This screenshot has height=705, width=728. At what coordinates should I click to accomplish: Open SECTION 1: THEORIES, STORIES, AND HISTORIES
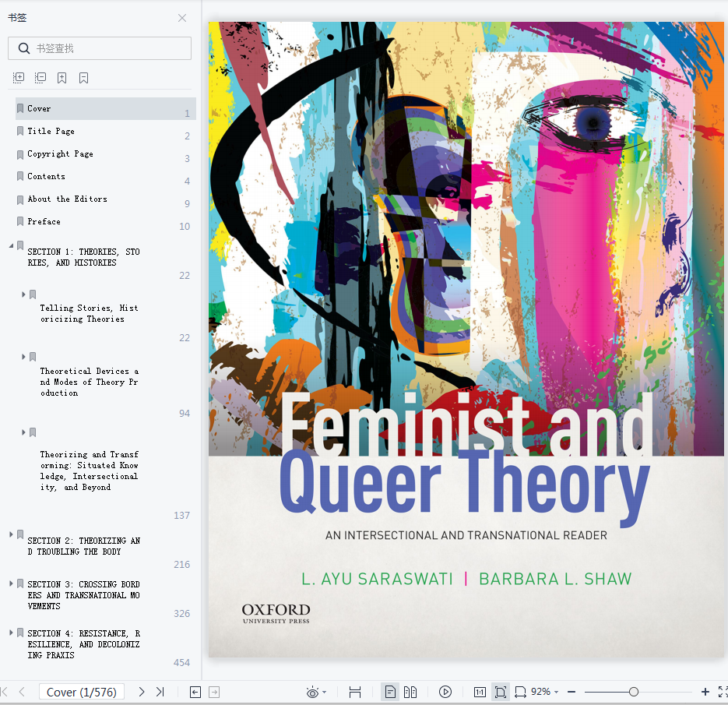point(83,257)
